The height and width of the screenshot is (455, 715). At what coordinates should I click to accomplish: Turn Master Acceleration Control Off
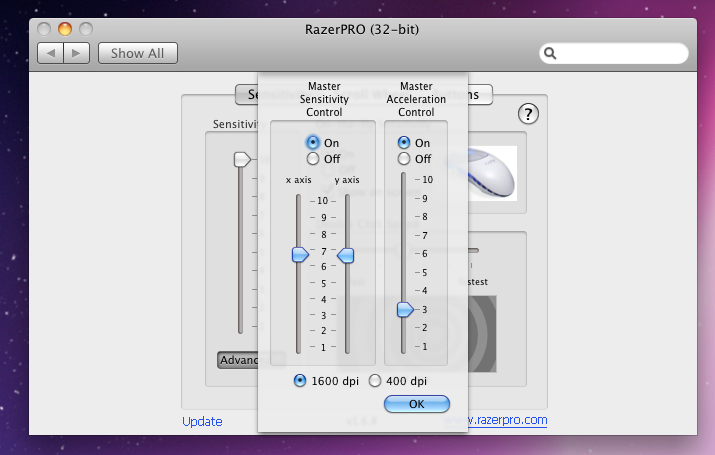tap(404, 159)
